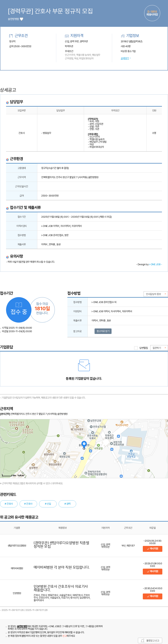Screen dimensions: 168x644
Task: Click the 2500~3000만원 salary value in 근무환경
Action: pos(50,196)
